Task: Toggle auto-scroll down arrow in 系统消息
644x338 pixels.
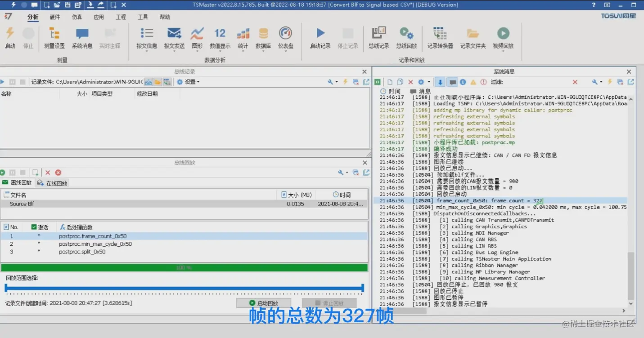Action: [x=440, y=82]
